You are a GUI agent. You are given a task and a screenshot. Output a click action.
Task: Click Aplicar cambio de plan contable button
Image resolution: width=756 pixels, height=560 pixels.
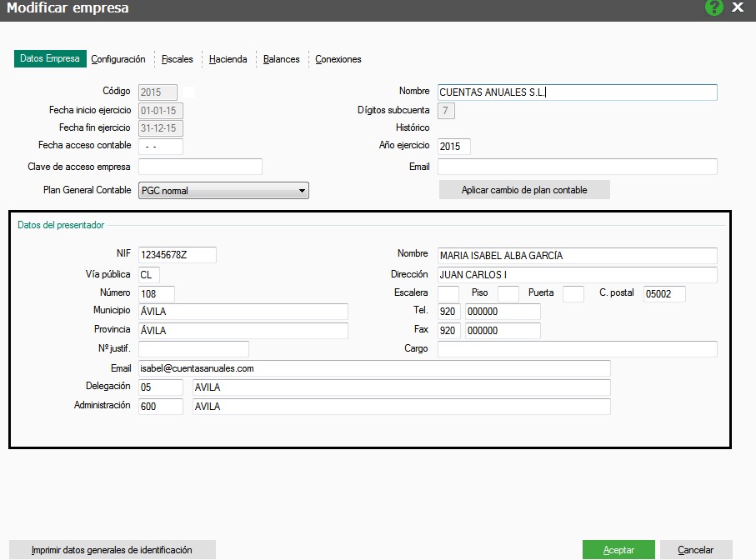(524, 190)
